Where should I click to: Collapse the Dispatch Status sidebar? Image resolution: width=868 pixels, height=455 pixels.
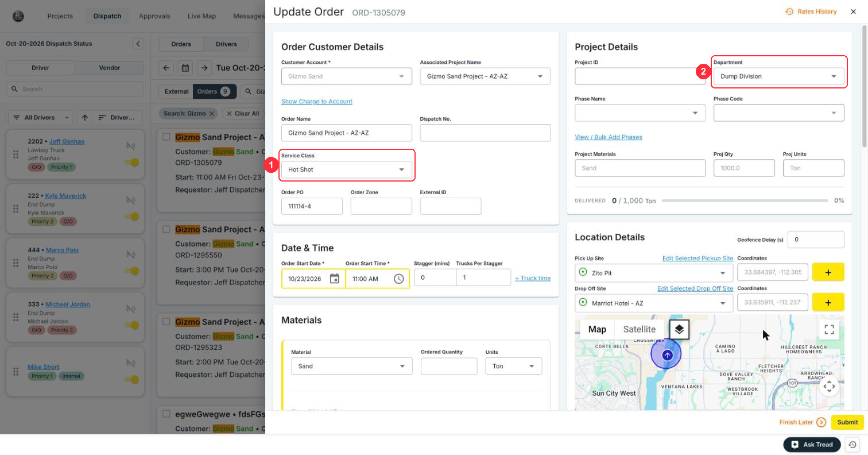(138, 44)
